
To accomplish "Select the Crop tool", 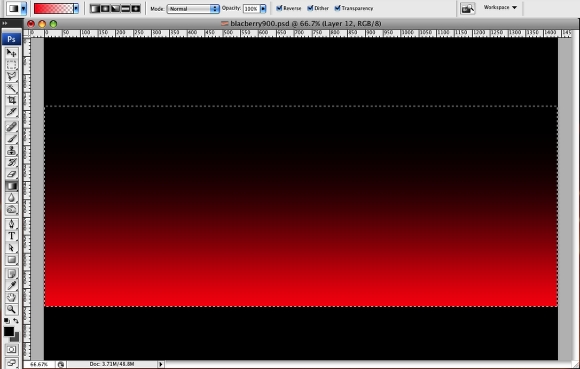I will pos(11,100).
